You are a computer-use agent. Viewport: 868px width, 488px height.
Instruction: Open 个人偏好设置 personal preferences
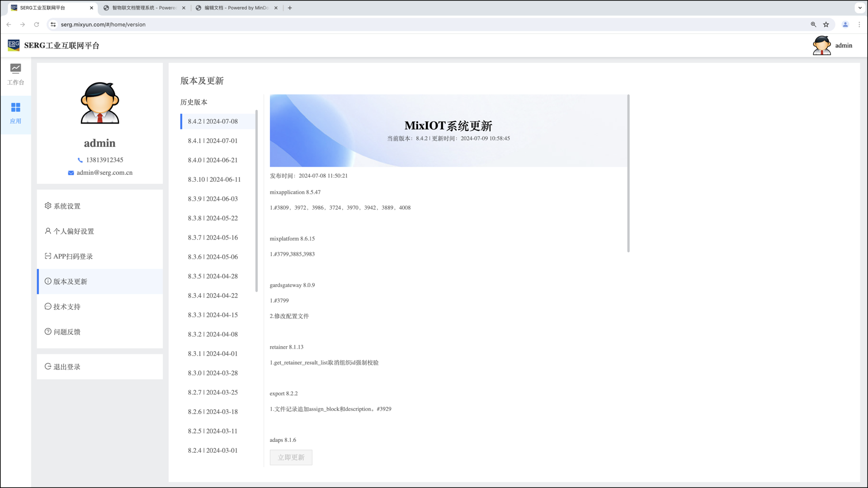pyautogui.click(x=73, y=231)
